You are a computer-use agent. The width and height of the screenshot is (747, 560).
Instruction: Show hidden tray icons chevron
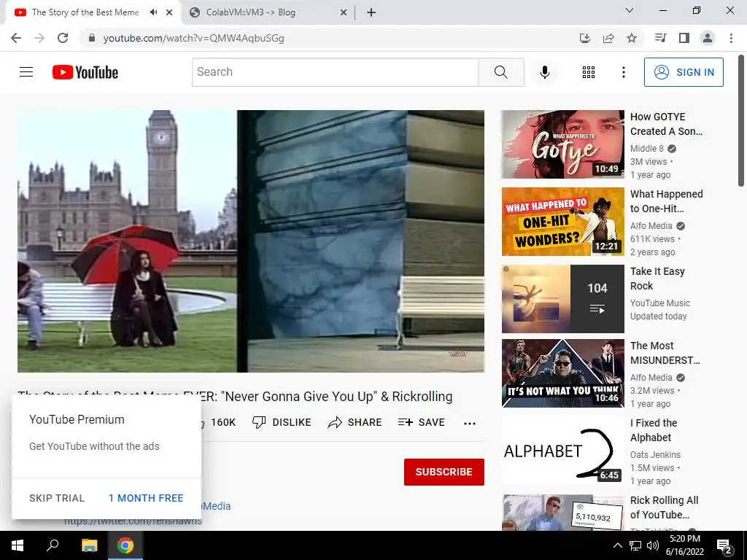coord(617,545)
